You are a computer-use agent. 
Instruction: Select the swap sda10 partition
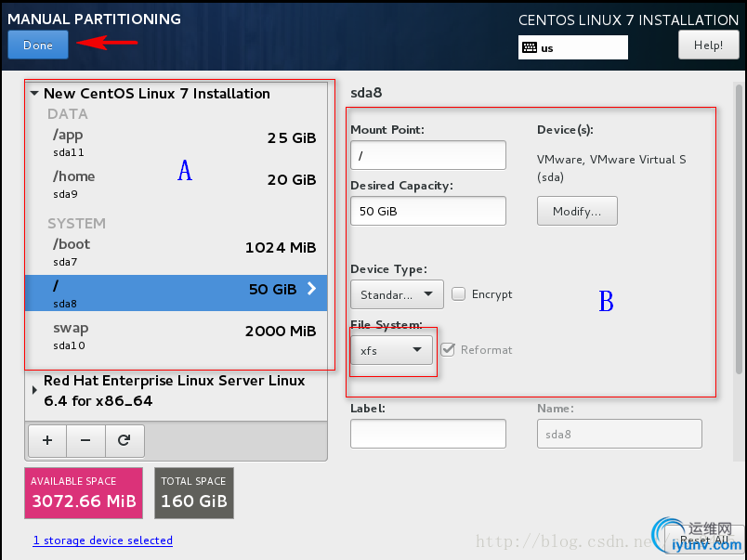pos(177,335)
